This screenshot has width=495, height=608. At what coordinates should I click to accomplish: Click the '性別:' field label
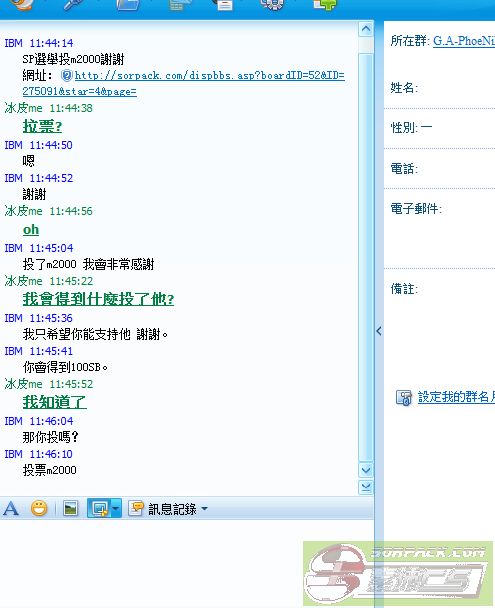click(x=404, y=127)
